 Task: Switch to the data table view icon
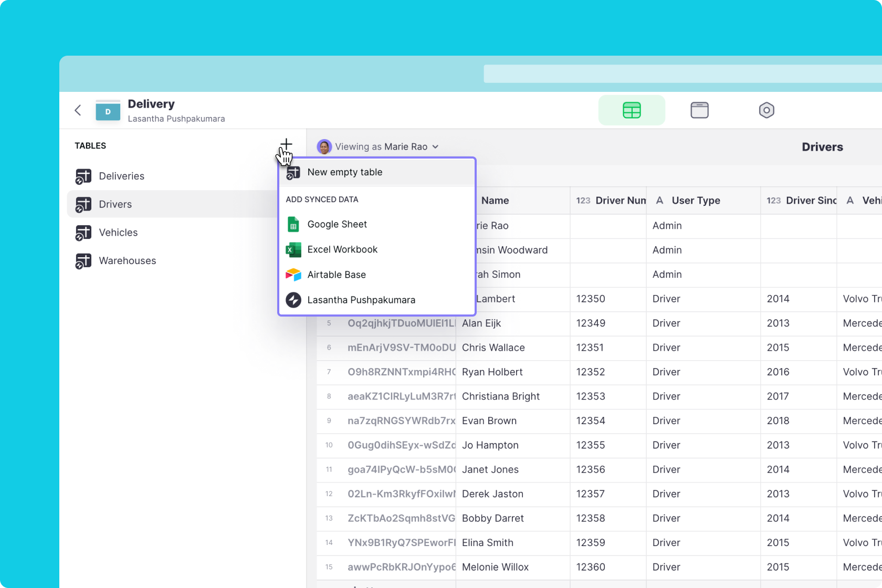point(632,110)
